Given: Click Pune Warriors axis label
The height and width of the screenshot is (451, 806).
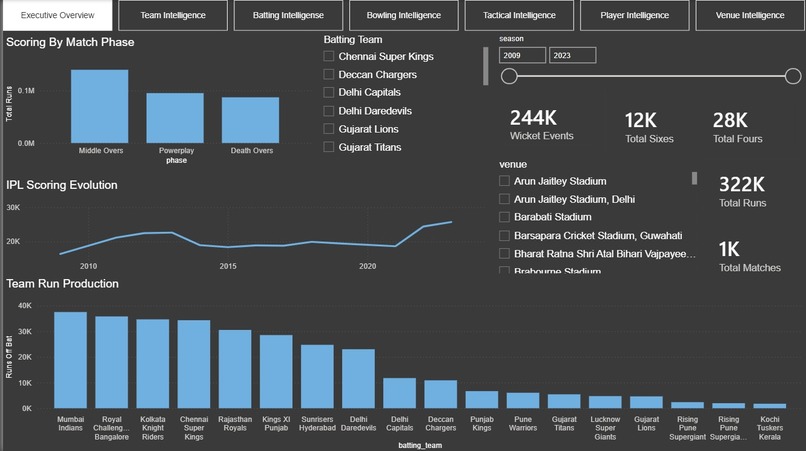Looking at the screenshot, I should click(x=523, y=424).
